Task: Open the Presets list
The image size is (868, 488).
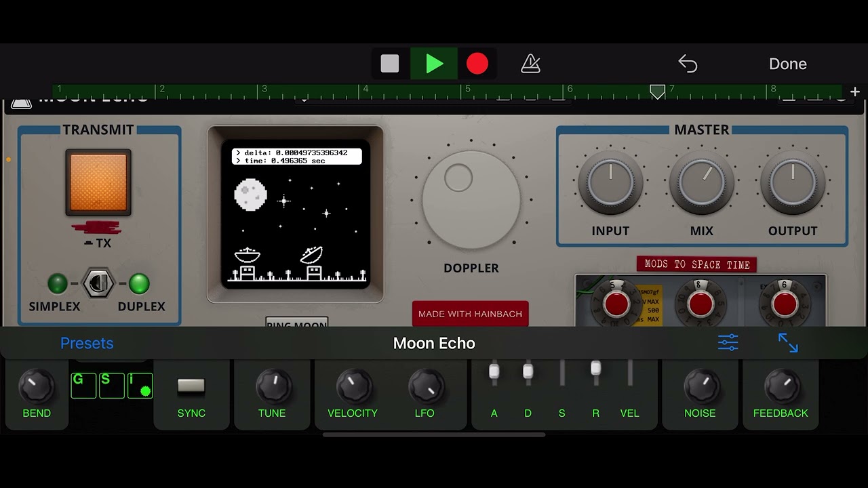Action: pos(87,343)
